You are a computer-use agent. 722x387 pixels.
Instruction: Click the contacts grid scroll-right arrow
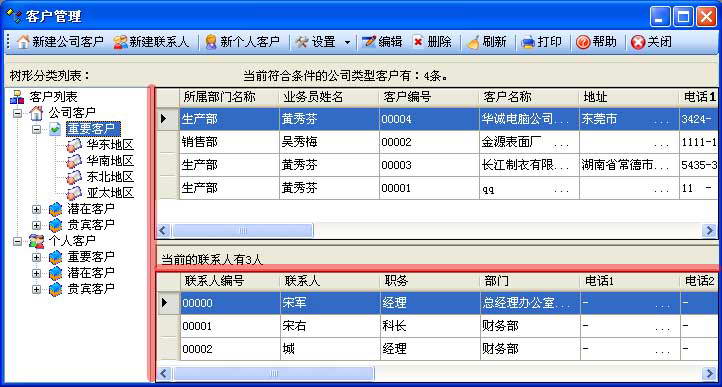(x=710, y=373)
